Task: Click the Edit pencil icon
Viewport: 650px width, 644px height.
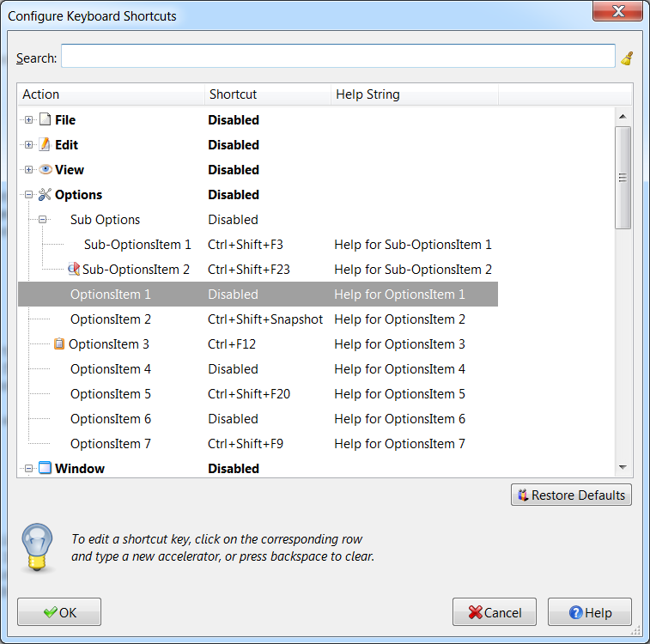Action: [x=46, y=145]
